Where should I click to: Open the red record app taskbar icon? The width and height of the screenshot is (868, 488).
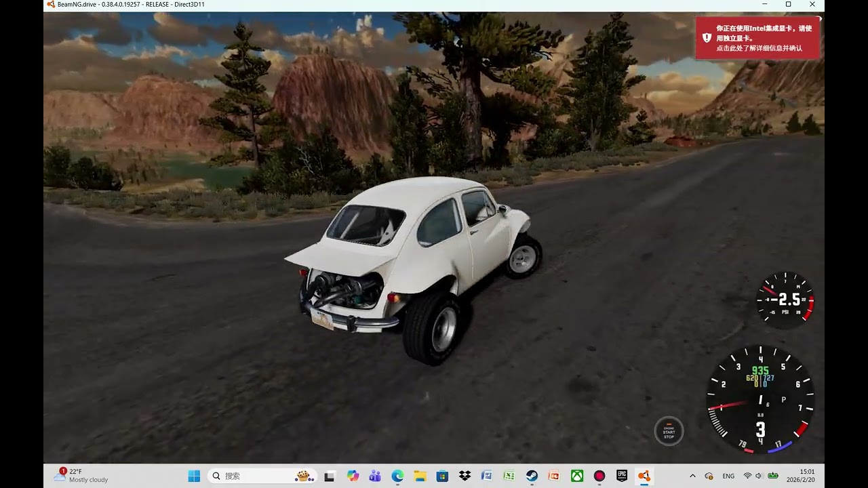point(599,476)
